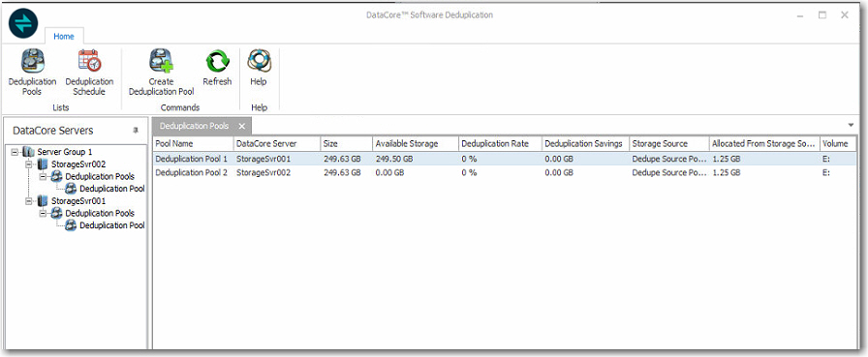Sort by Deduplication Savings column header
The image size is (868, 357).
click(586, 144)
